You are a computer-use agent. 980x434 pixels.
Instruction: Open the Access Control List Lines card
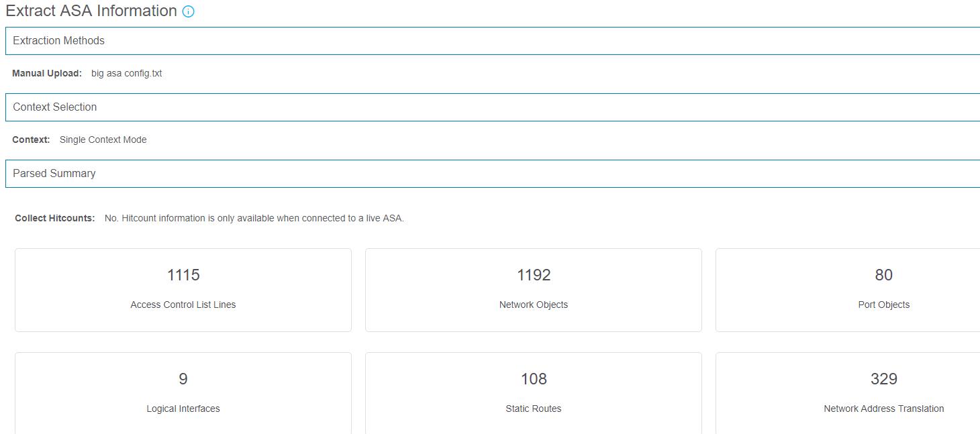point(183,290)
